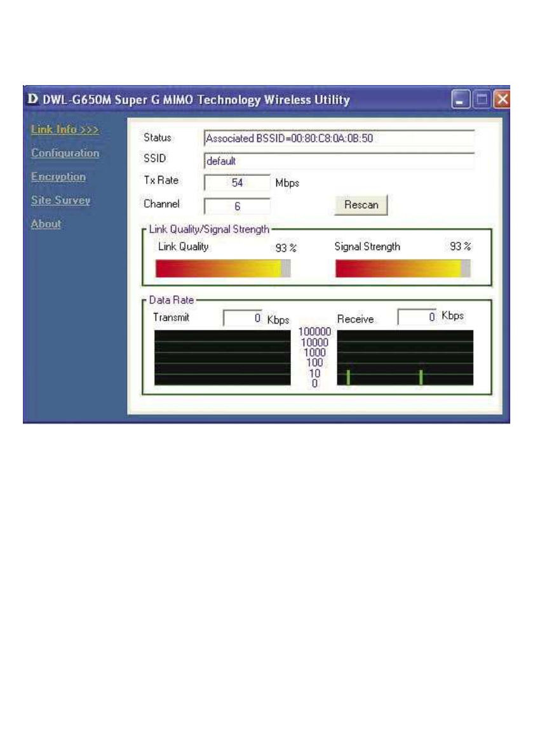Go to the Encryption settings
The image size is (533, 756).
pos(58,177)
